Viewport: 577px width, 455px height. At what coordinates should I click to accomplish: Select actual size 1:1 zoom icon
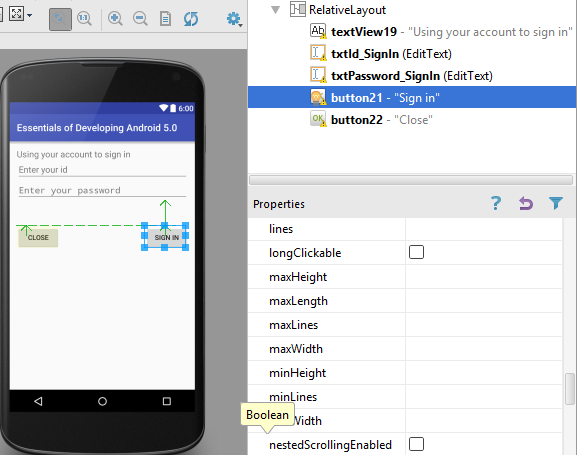85,18
